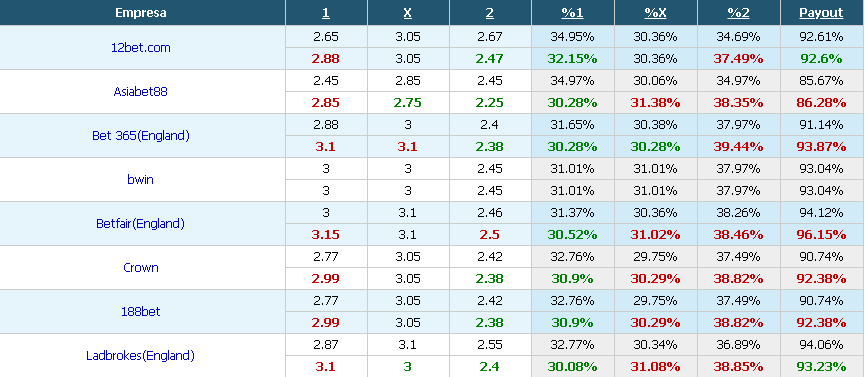Image resolution: width=865 pixels, height=377 pixels.
Task: Sort by %2 column header
Action: (738, 13)
